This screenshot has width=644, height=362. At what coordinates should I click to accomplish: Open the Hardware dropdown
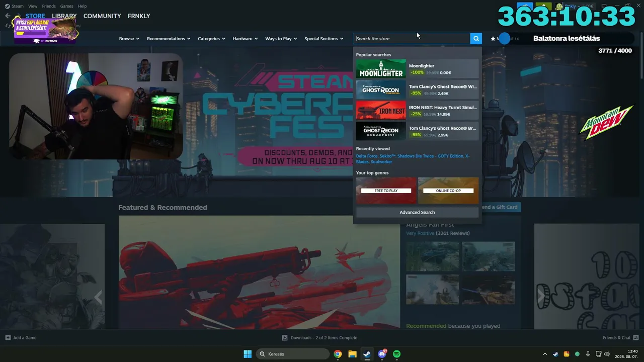(245, 39)
